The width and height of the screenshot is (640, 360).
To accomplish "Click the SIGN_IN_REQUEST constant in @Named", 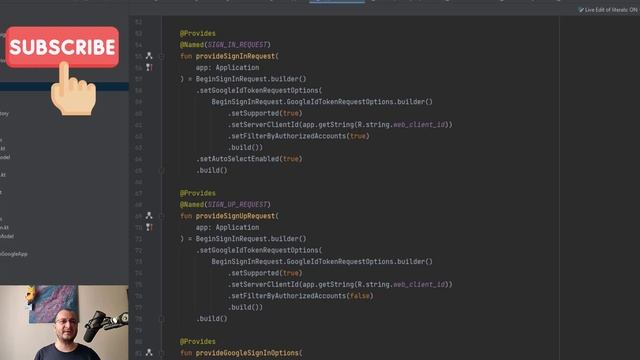I will pos(237,44).
